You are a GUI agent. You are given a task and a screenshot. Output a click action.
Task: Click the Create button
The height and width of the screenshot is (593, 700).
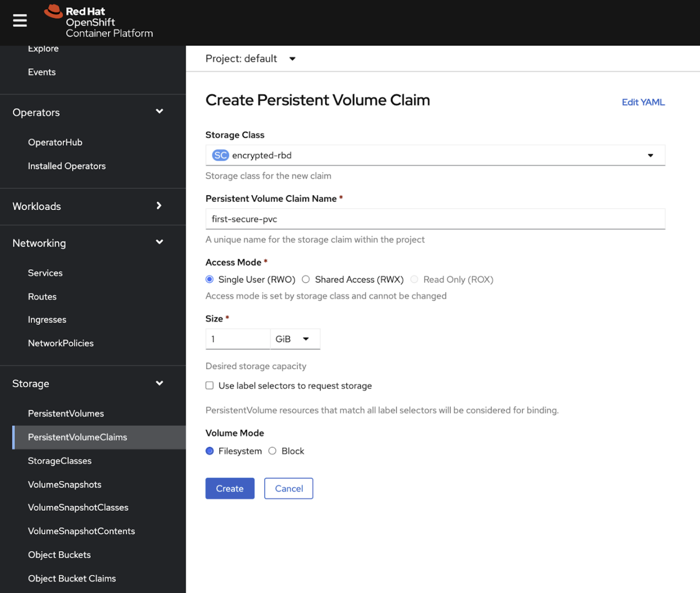(x=230, y=489)
